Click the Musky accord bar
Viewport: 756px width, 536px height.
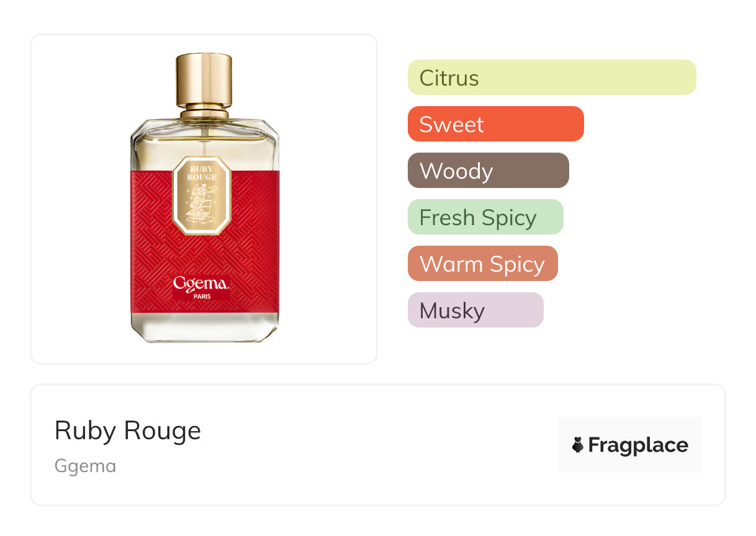pos(475,310)
